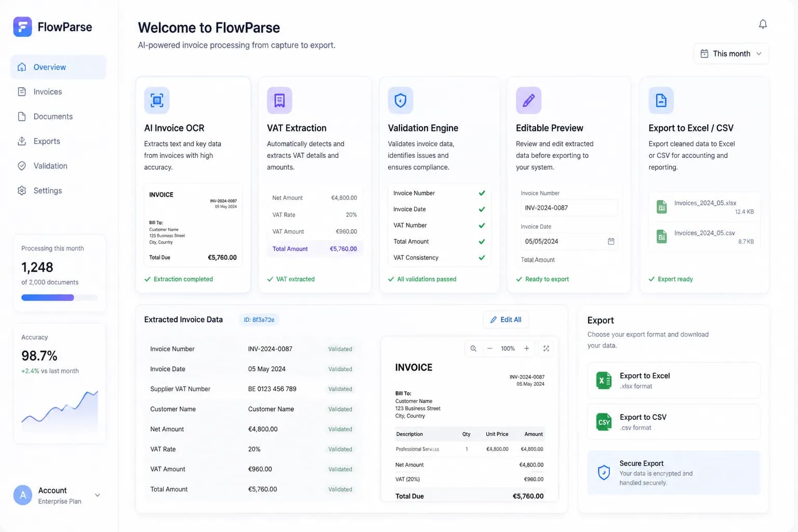The width and height of the screenshot is (798, 532).
Task: Click the Invoices icon in sidebar
Action: click(x=22, y=92)
